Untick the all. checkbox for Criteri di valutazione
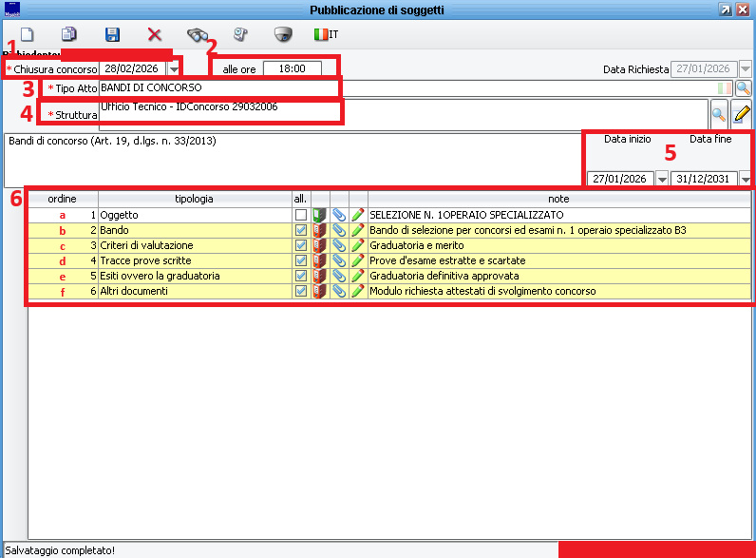756x558 pixels. tap(301, 245)
